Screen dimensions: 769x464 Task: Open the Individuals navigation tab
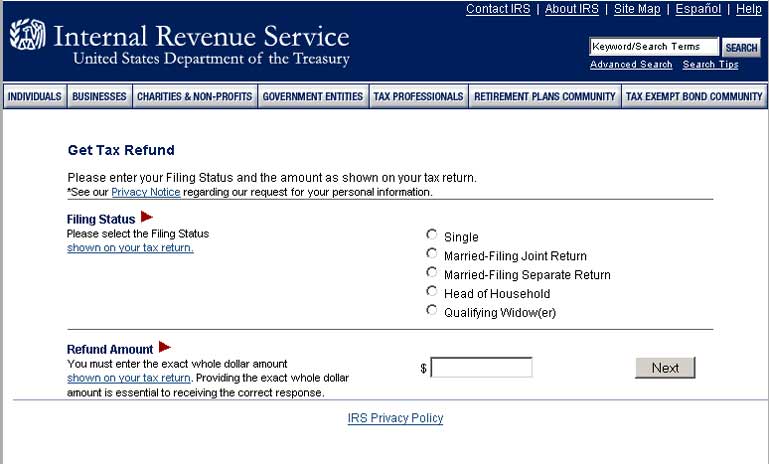point(35,97)
